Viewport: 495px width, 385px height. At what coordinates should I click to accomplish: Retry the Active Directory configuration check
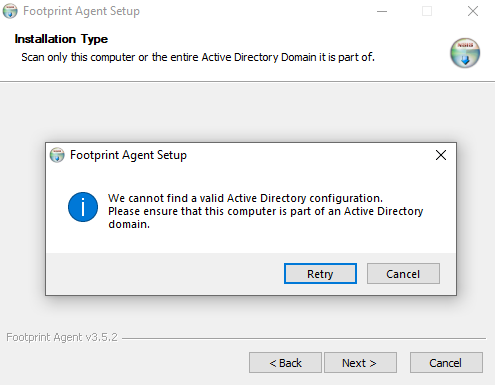point(320,274)
